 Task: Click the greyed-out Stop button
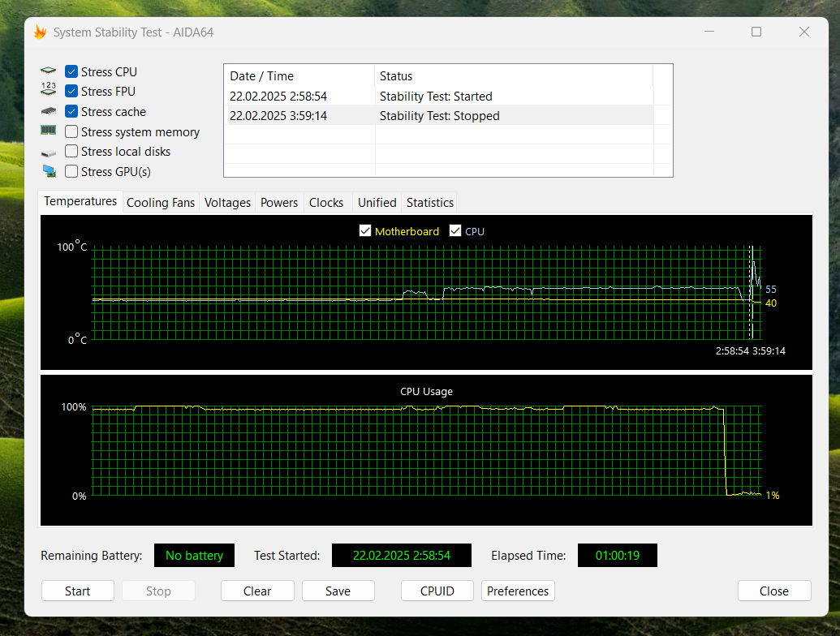click(x=158, y=591)
